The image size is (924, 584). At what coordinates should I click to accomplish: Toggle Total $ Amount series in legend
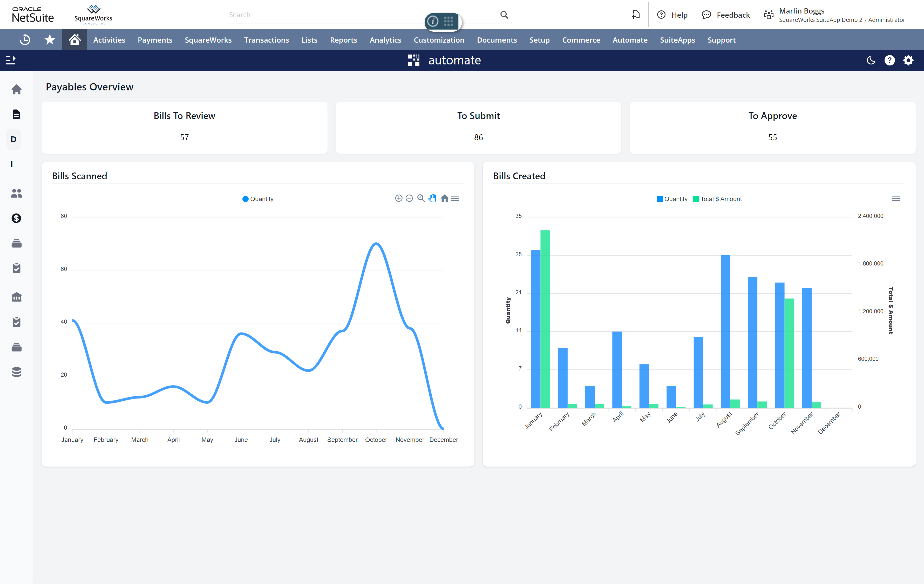[717, 199]
